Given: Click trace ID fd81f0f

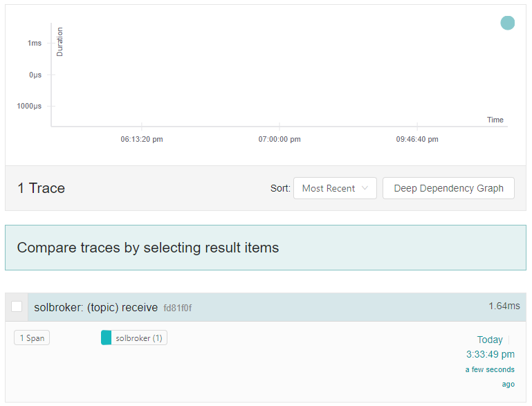Looking at the screenshot, I should (x=177, y=308).
